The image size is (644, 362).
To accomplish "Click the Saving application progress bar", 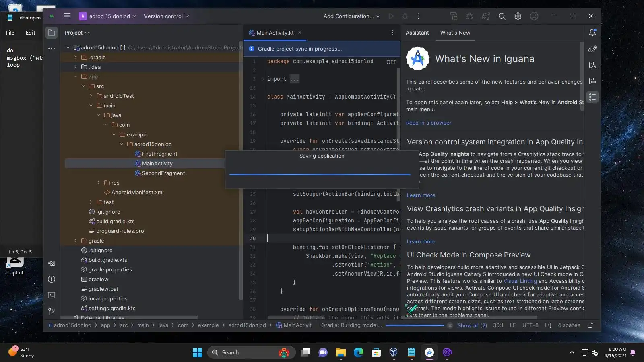I will (320, 175).
